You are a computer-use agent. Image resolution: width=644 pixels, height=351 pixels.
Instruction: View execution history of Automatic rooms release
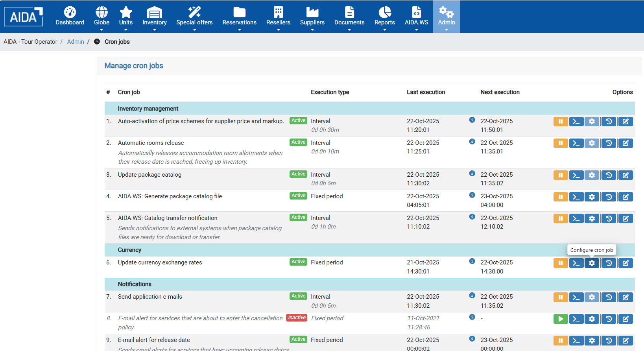609,143
